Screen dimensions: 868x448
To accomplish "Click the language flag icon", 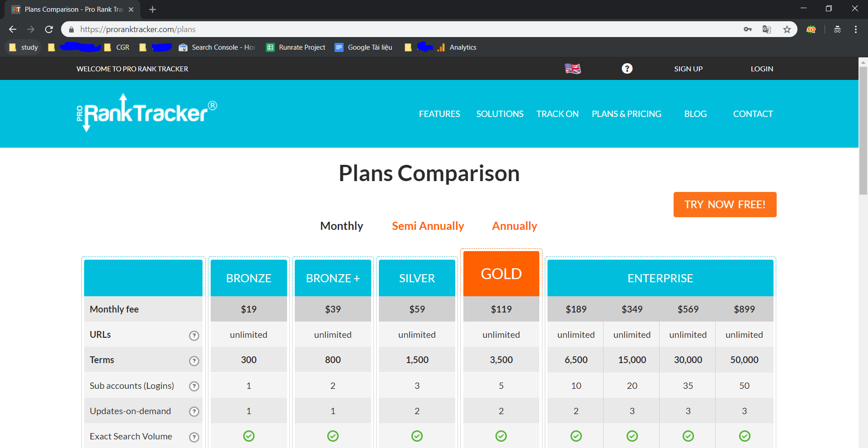I will click(x=572, y=69).
